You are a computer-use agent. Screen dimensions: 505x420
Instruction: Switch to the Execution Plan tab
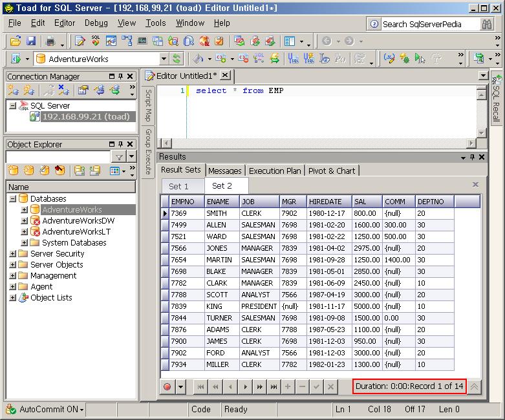pyautogui.click(x=275, y=171)
